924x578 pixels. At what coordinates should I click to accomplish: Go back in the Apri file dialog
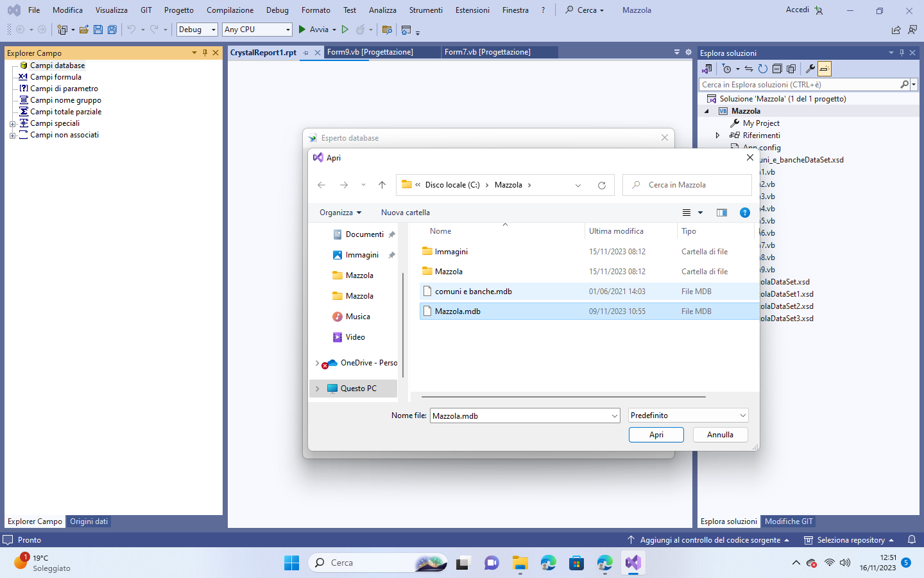(x=321, y=185)
